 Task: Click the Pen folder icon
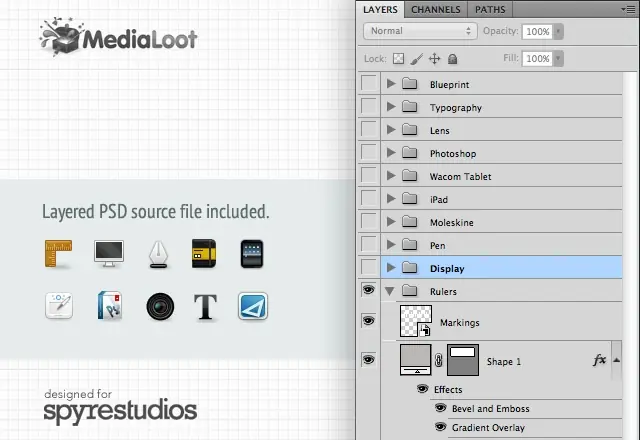pyautogui.click(x=409, y=244)
